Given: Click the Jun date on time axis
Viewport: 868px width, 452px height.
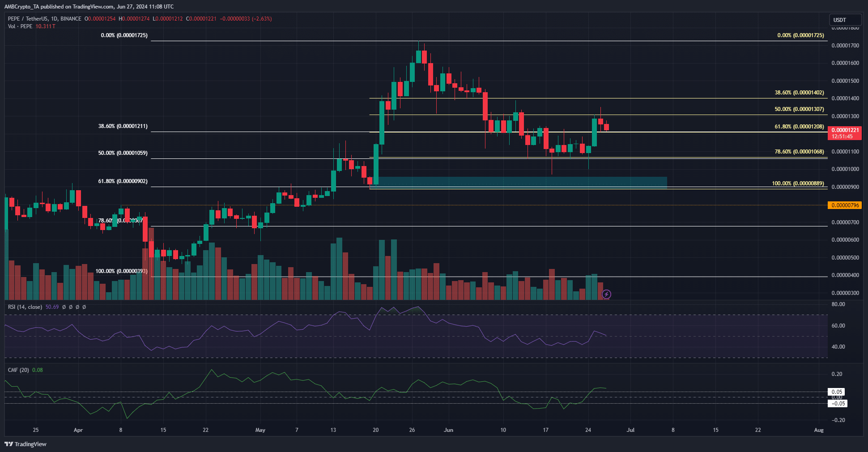Looking at the screenshot, I should [448, 430].
